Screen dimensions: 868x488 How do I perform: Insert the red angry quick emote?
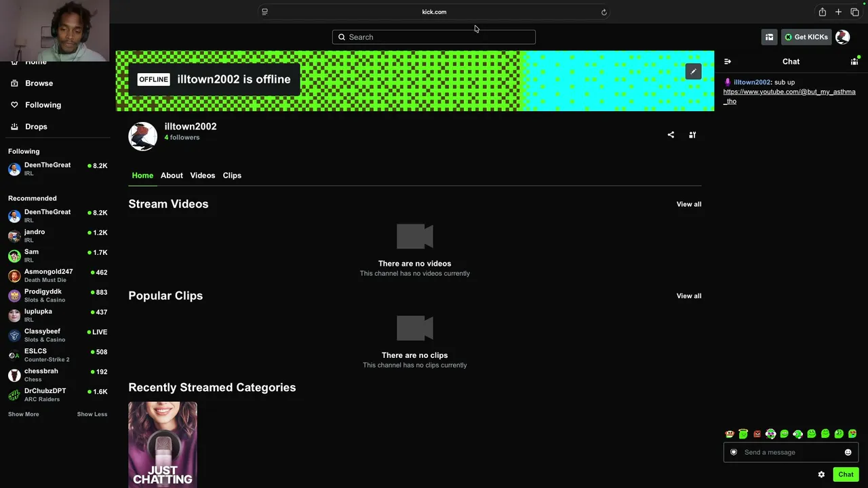[x=757, y=434]
